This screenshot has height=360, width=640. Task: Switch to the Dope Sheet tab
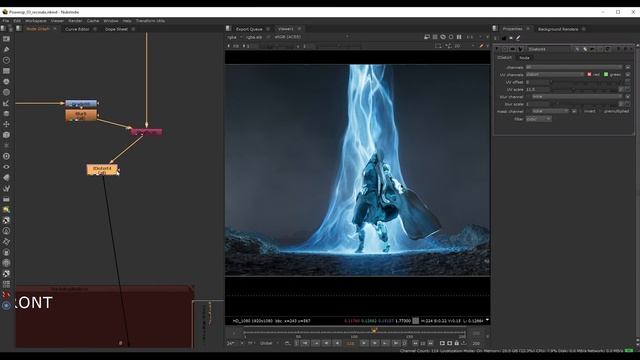click(116, 29)
